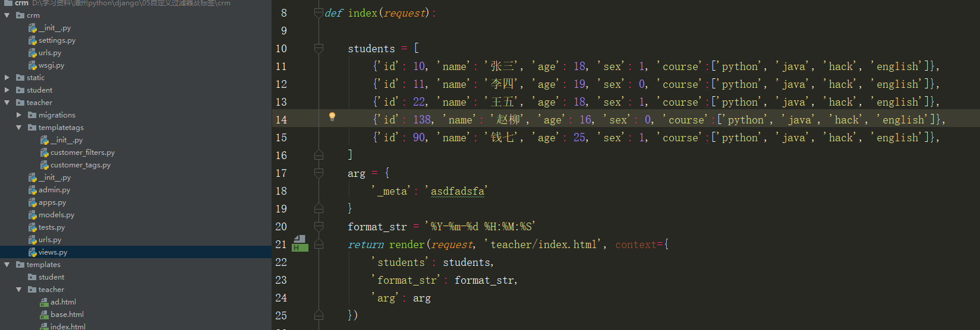The image size is (980, 330).
Task: Click the name '张三' on line 11
Action: pos(504,66)
